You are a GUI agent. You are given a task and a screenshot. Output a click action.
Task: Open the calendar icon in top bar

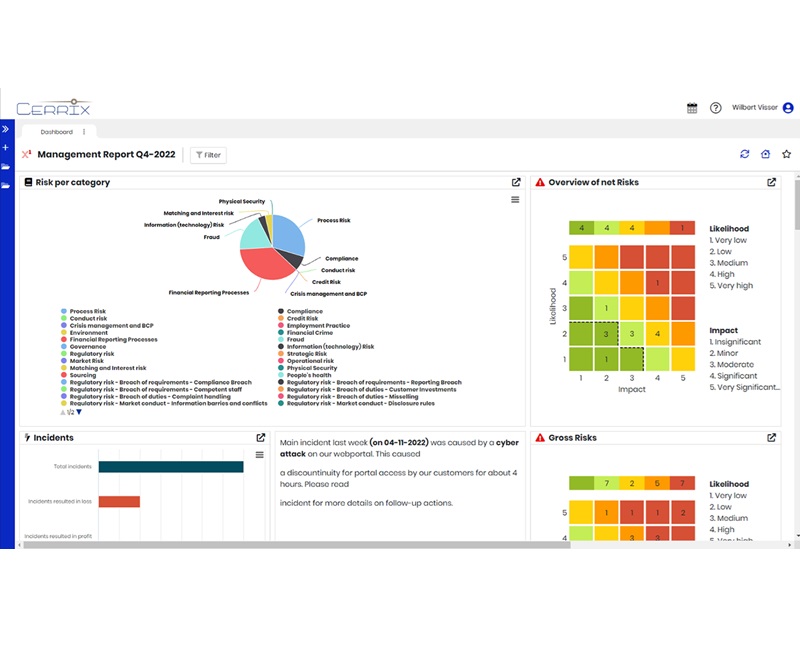pos(692,108)
